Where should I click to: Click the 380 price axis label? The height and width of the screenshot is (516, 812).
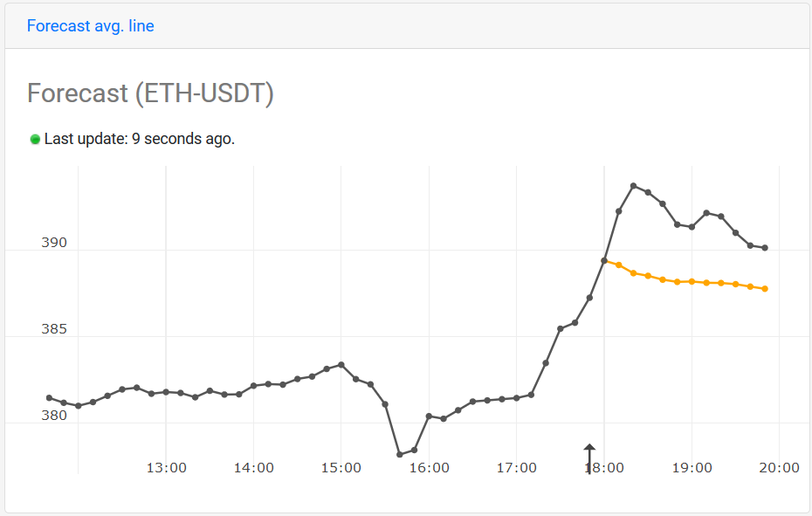pos(54,416)
